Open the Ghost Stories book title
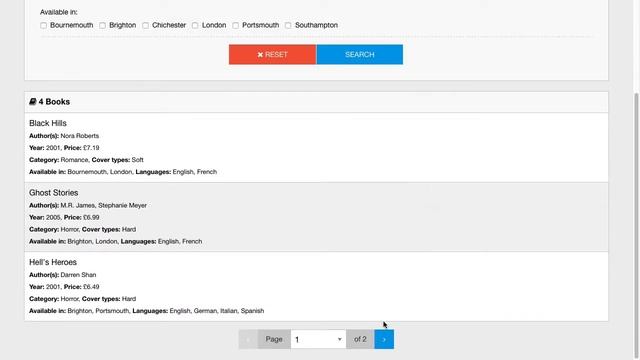 (x=53, y=192)
